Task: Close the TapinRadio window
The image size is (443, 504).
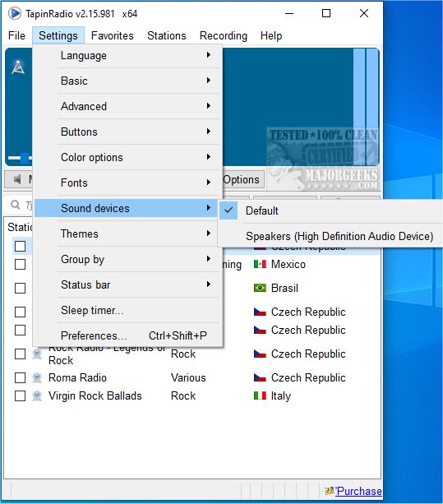Action: click(x=364, y=13)
